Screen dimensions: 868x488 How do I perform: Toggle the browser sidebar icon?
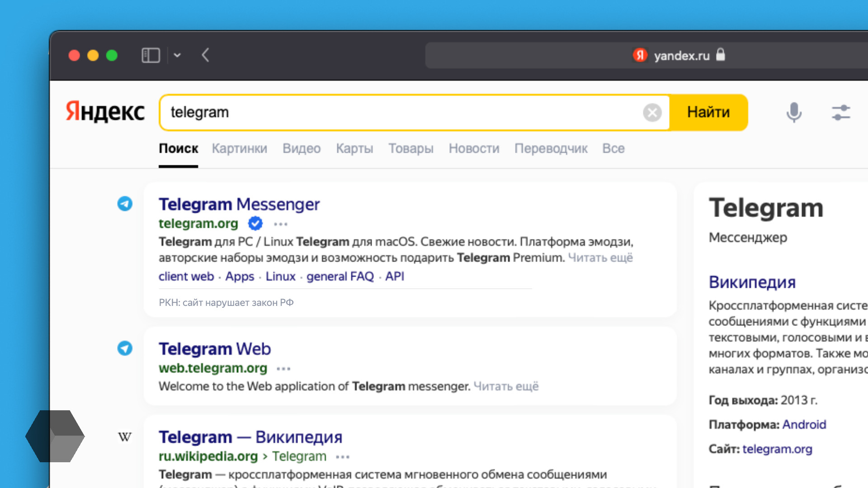tap(151, 55)
